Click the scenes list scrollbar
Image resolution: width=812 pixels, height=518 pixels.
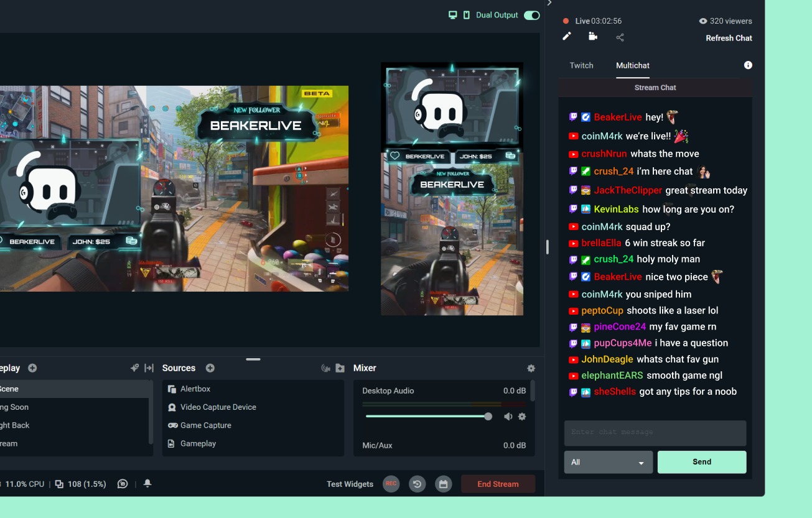coord(151,414)
